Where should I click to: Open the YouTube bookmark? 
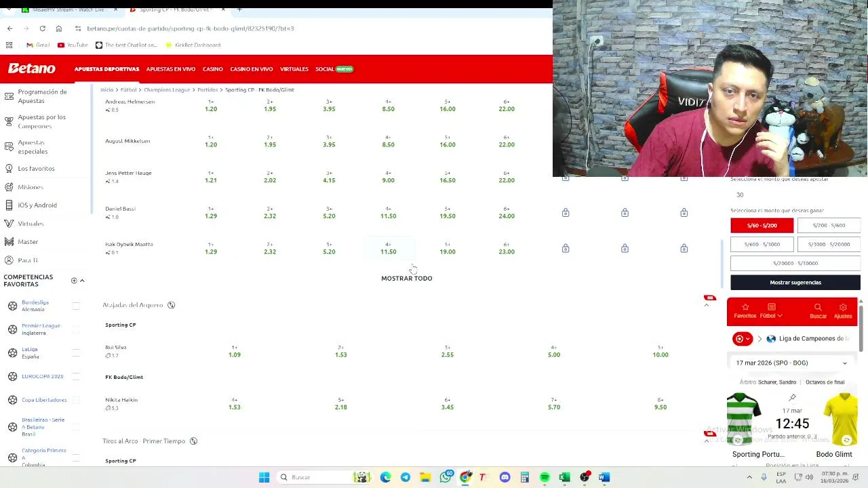73,45
